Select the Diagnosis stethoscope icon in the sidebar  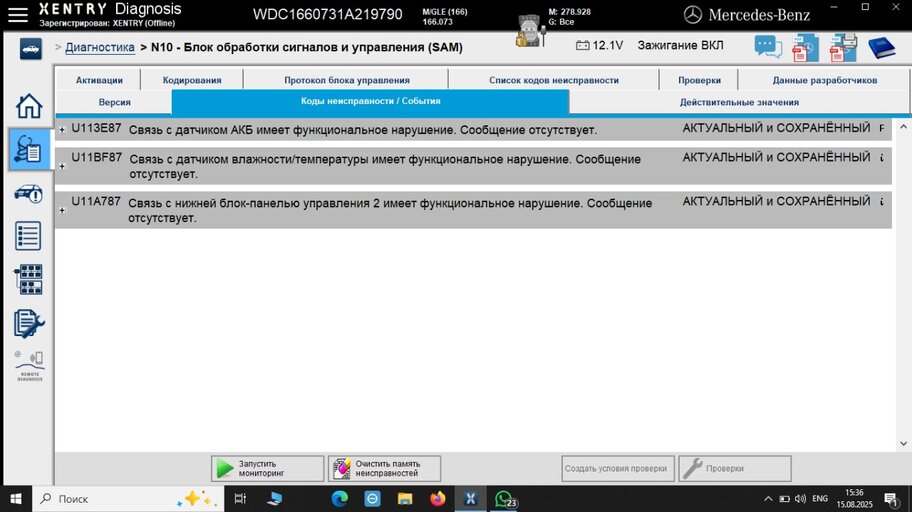pyautogui.click(x=28, y=150)
